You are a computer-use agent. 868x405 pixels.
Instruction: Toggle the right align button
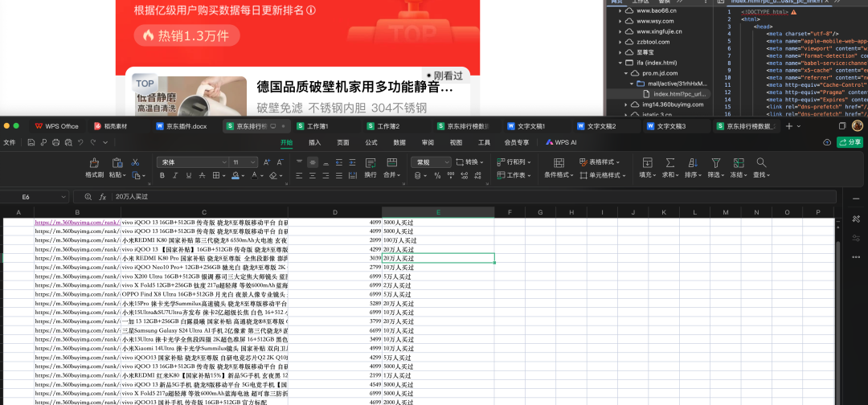326,175
